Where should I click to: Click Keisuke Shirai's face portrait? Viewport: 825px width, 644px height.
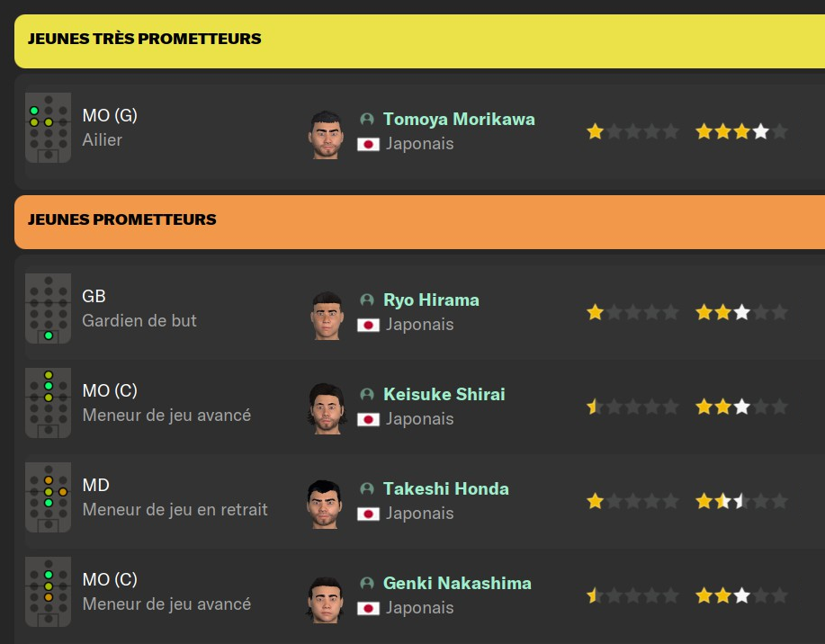tap(326, 408)
